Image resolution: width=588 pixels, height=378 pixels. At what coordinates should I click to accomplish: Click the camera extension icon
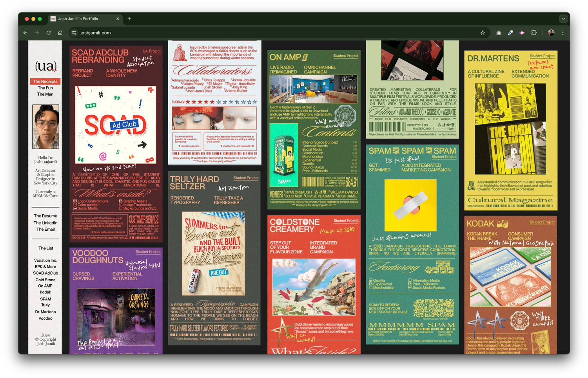[499, 33]
